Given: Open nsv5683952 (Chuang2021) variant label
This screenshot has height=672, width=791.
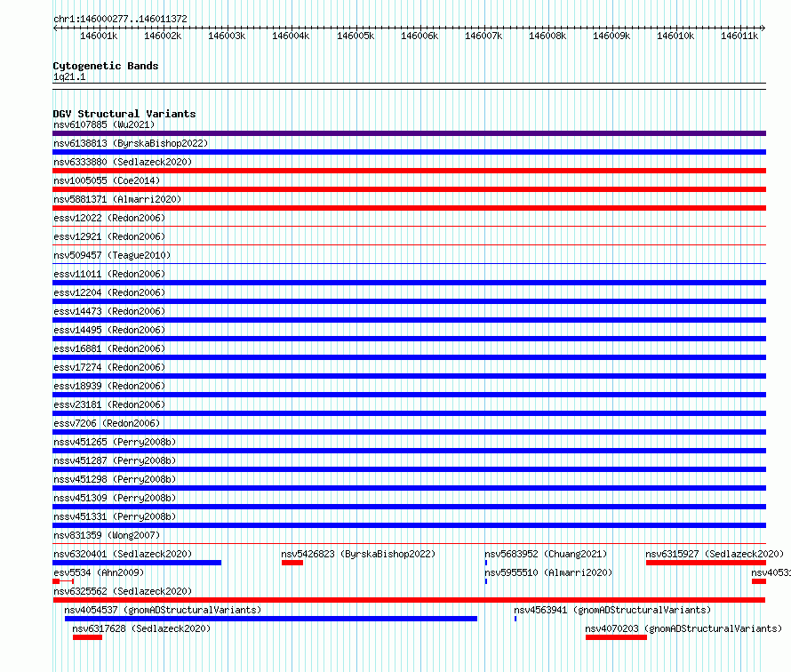Looking at the screenshot, I should [x=546, y=554].
